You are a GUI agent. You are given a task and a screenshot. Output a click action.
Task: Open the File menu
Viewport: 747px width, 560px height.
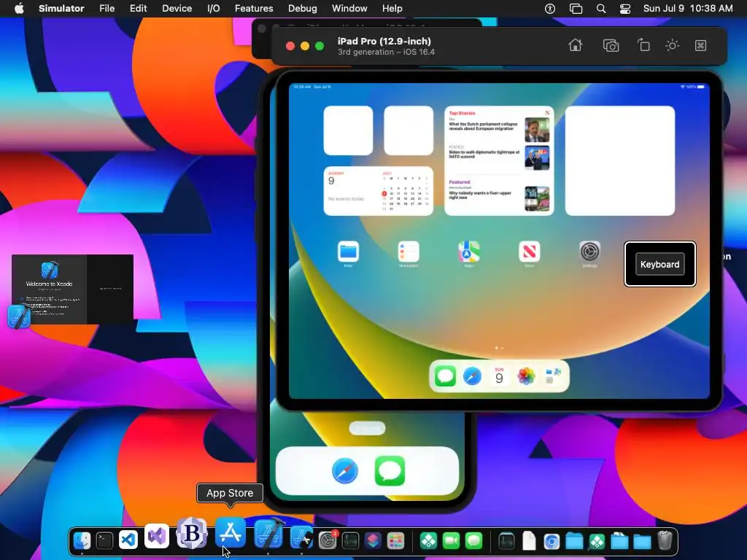[107, 9]
